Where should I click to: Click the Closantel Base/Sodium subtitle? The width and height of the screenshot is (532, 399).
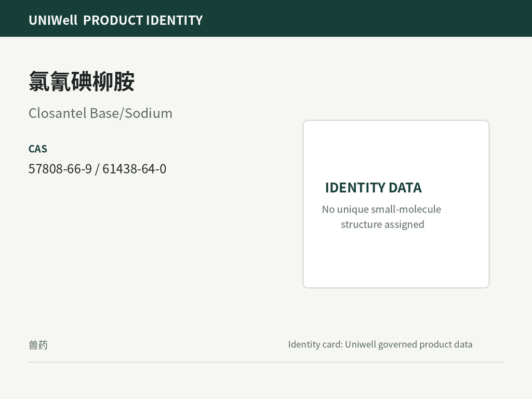[x=100, y=113]
